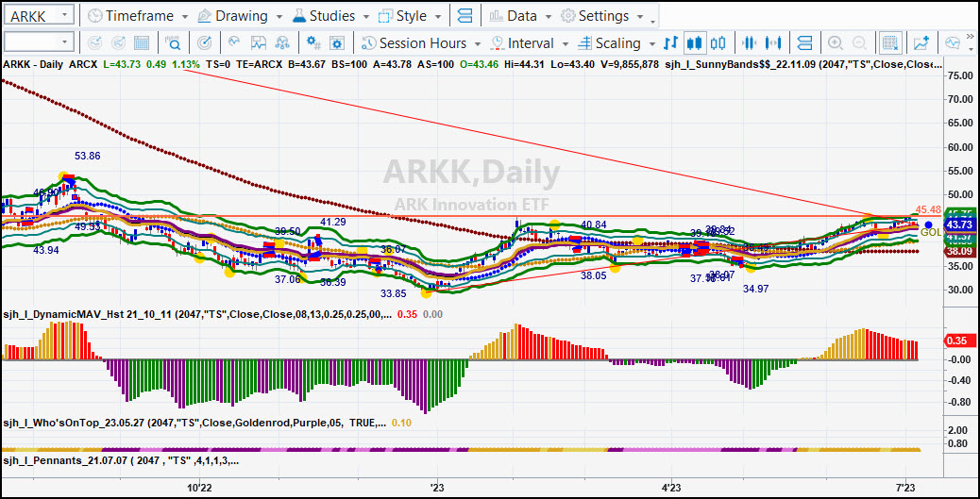Open the Studies menu

(x=331, y=16)
